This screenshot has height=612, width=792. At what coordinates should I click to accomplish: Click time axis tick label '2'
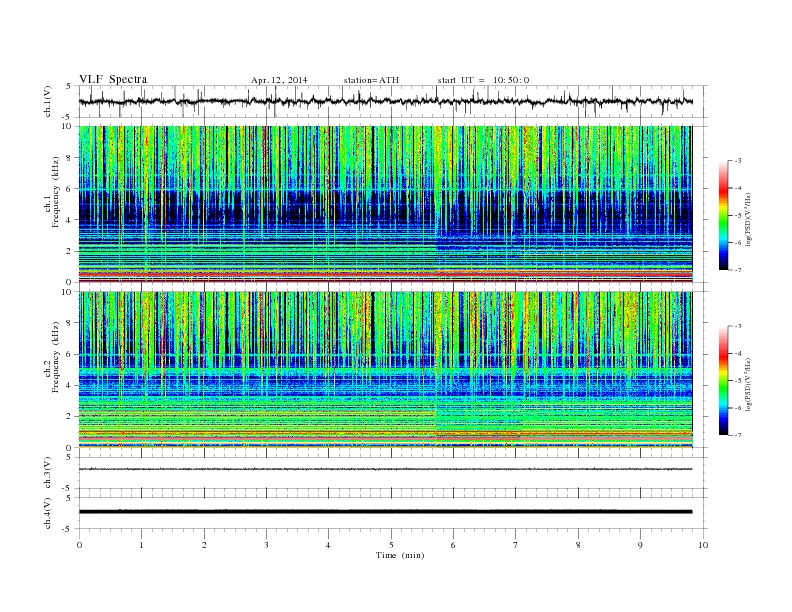point(204,545)
